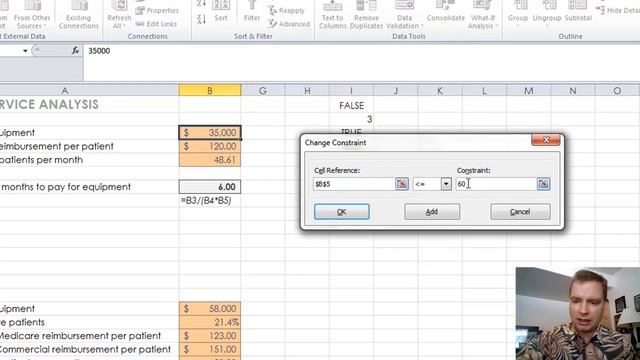Select cell containing FALSE

click(x=351, y=105)
